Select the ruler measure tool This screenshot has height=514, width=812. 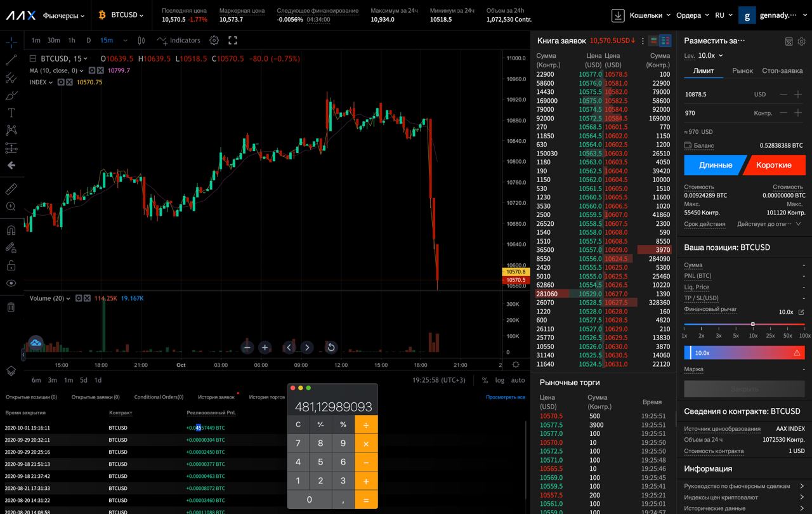click(11, 189)
